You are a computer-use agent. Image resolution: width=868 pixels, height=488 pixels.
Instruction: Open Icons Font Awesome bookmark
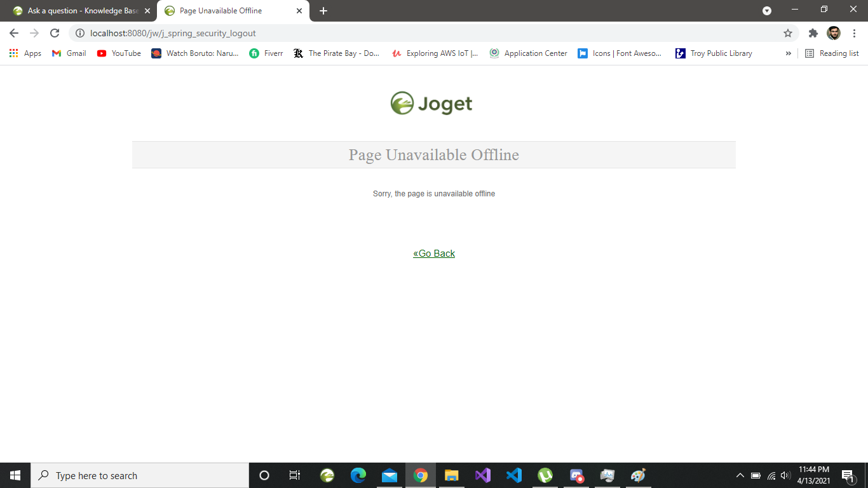click(x=620, y=53)
